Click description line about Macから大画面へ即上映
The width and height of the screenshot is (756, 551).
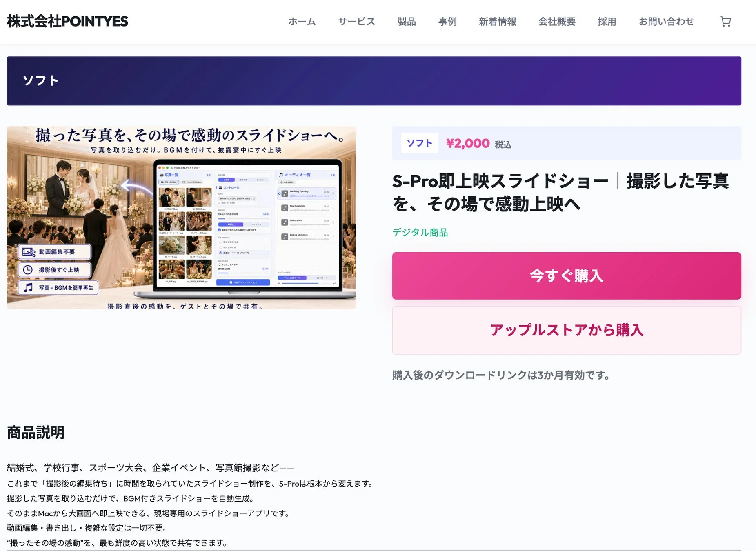(148, 513)
